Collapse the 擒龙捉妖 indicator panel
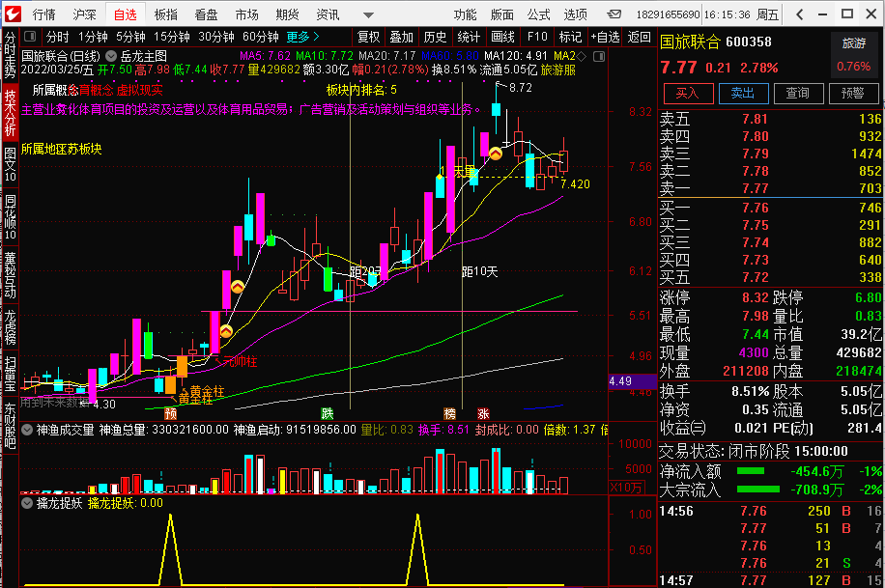Image resolution: width=885 pixels, height=588 pixels. pos(26,503)
